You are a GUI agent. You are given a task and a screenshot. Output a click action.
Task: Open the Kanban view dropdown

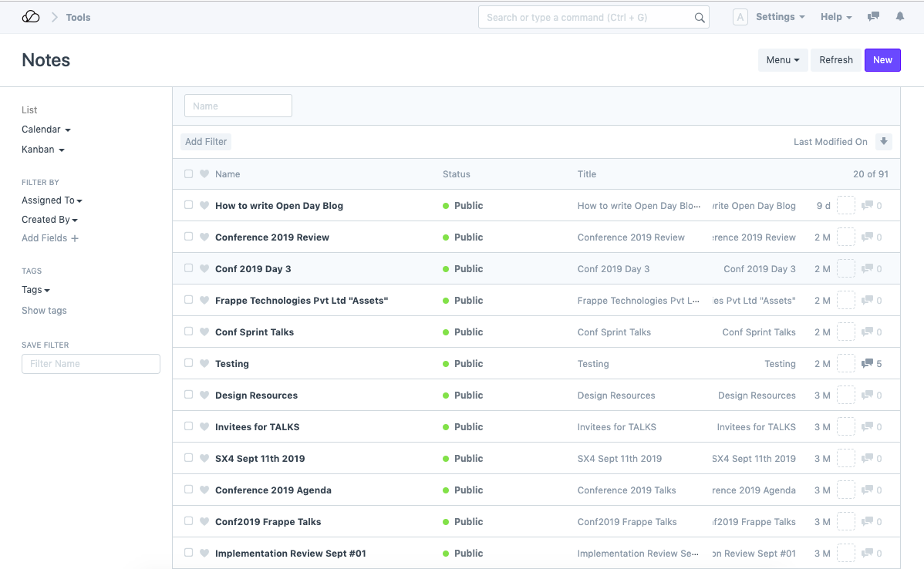pos(43,150)
